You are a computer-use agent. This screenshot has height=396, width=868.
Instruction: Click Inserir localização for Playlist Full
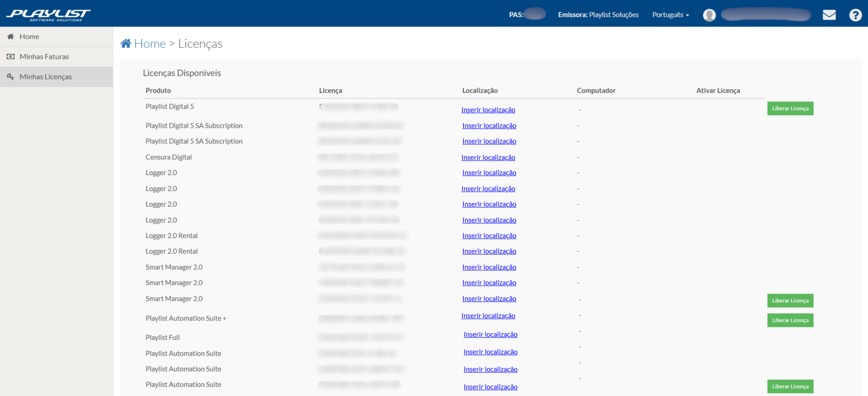click(x=491, y=335)
